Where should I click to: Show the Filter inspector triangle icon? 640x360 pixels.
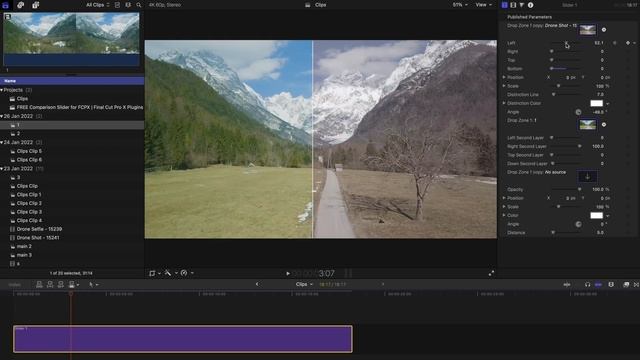click(x=522, y=5)
